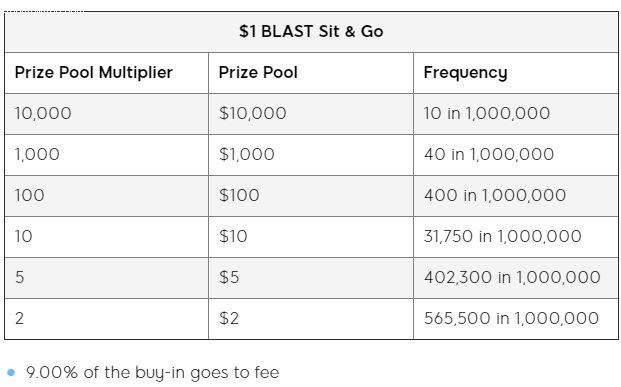The height and width of the screenshot is (387, 621).
Task: Select the Prize Pool Multiplier column header
Action: [x=93, y=72]
